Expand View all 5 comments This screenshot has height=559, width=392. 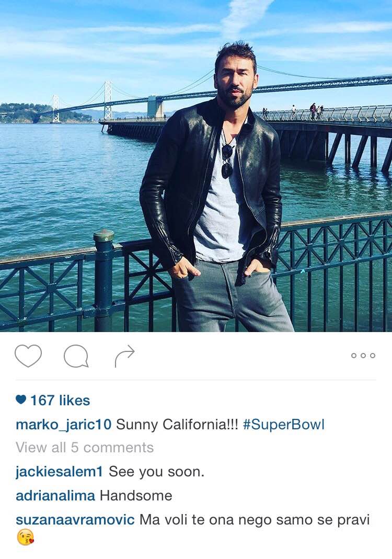coord(85,448)
